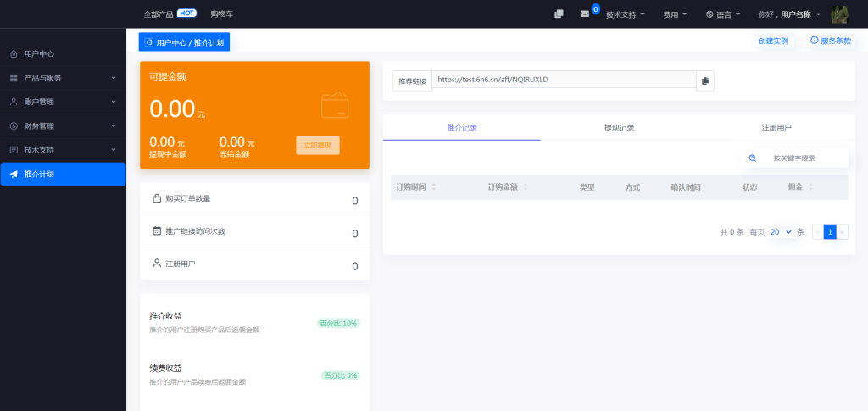
Task: Click 推介收益 heading
Action: (165, 316)
